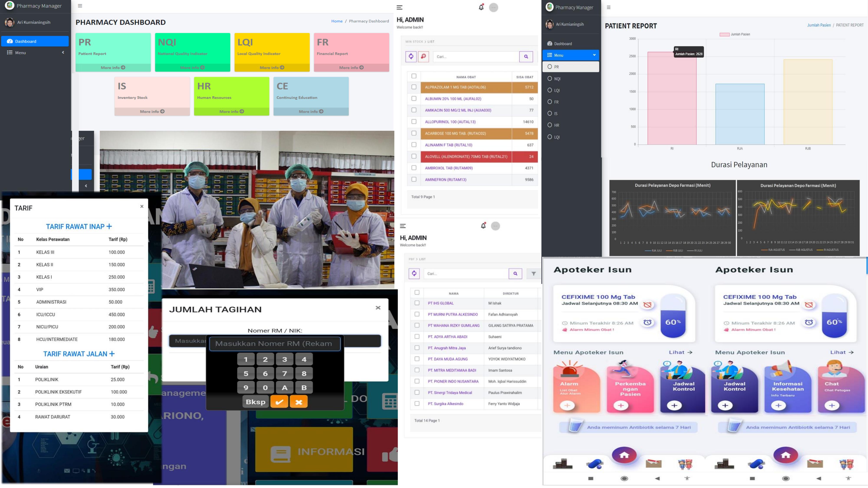Click user avatar above the PBF list
This screenshot has height=488, width=868.
coord(495,226)
